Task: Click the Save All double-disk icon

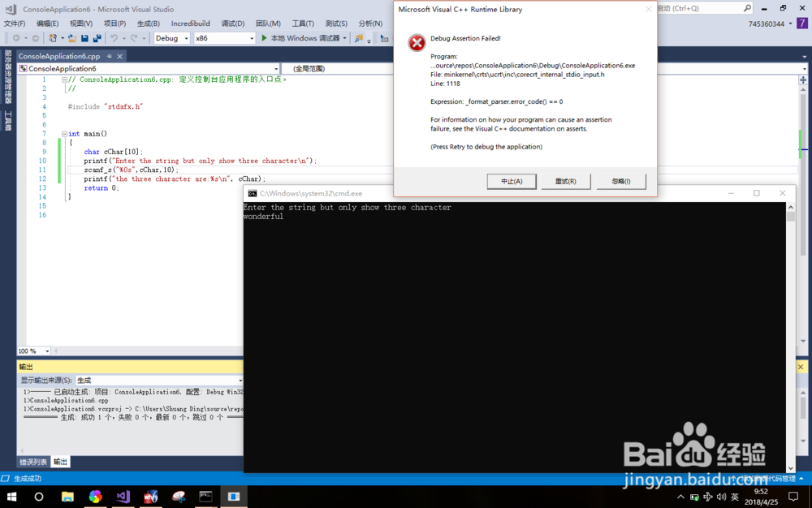Action: pyautogui.click(x=97, y=38)
